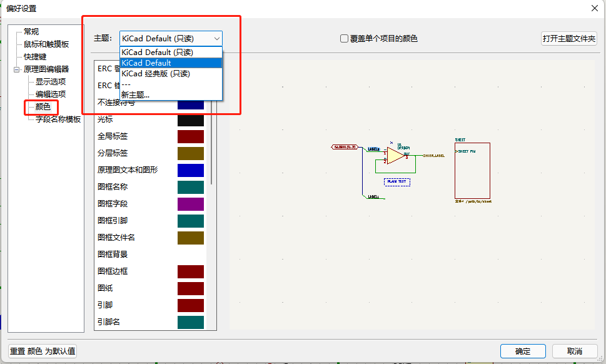Edit the 图框边框 color swatch
The width and height of the screenshot is (606, 364).
191,271
